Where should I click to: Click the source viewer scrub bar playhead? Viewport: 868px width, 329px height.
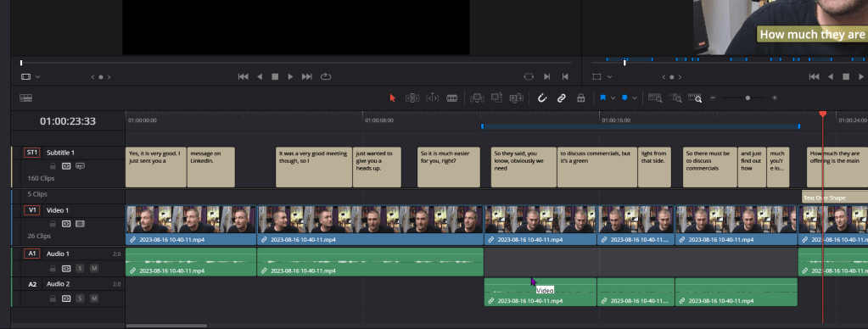point(21,63)
